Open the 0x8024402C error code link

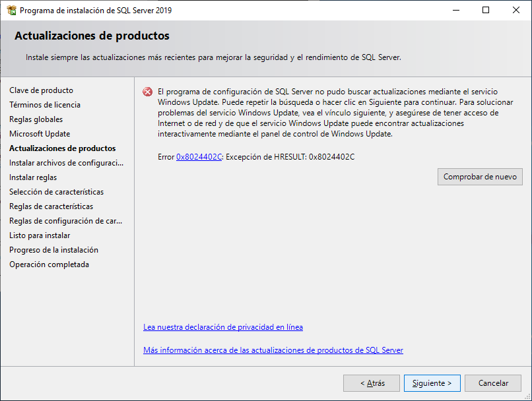pos(194,156)
